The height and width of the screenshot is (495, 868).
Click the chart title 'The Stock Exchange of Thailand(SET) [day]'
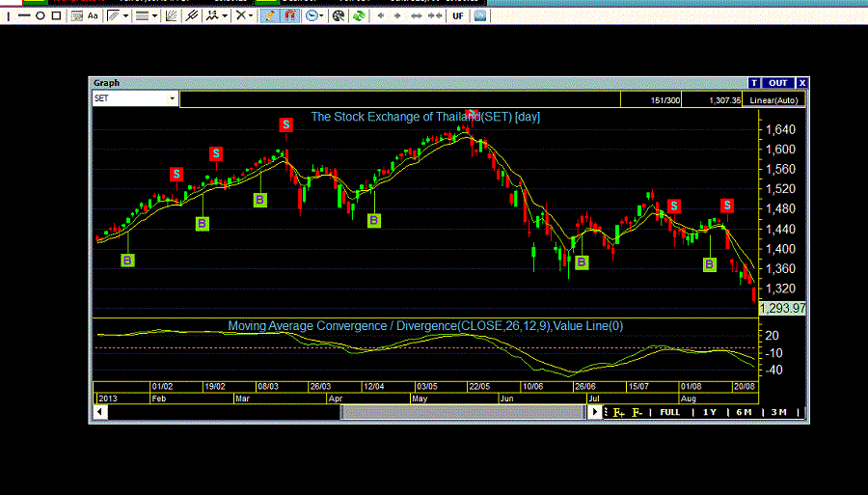point(425,117)
